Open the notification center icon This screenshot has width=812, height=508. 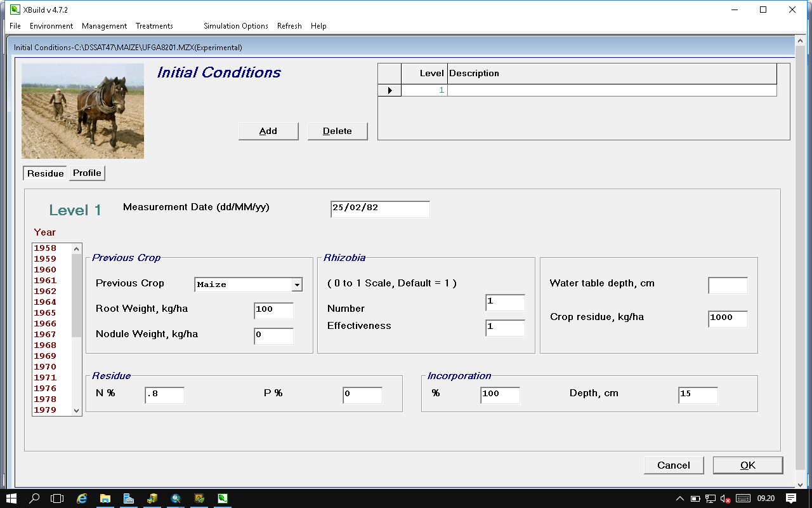point(791,498)
